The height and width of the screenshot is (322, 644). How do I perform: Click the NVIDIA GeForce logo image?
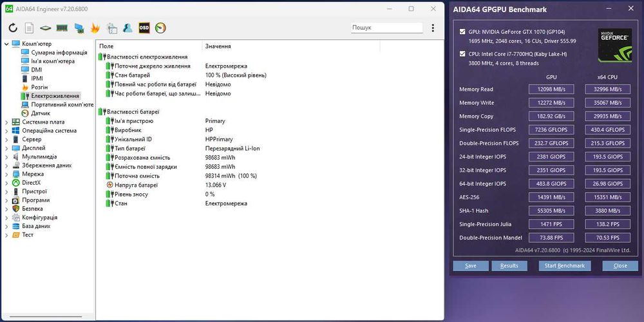[615, 45]
